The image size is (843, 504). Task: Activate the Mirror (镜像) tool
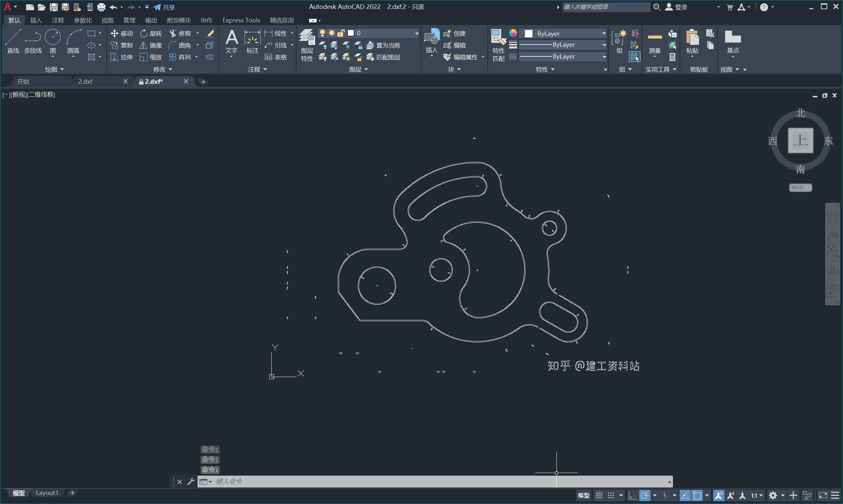(x=151, y=45)
